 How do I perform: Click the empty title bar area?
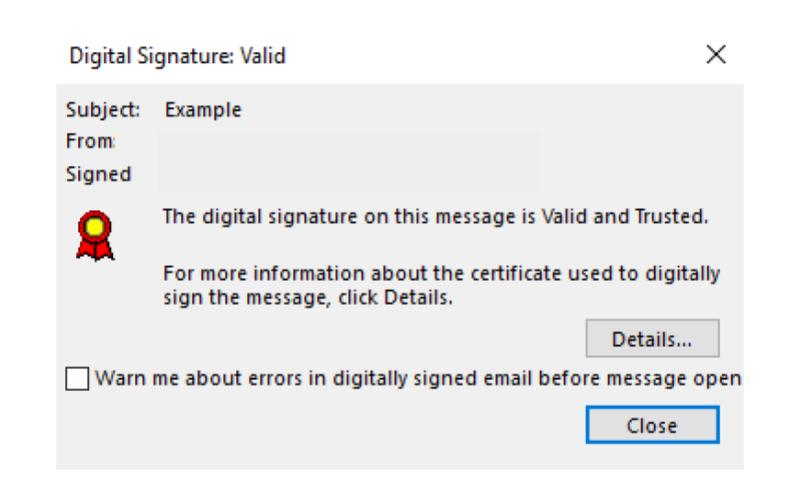(480, 59)
